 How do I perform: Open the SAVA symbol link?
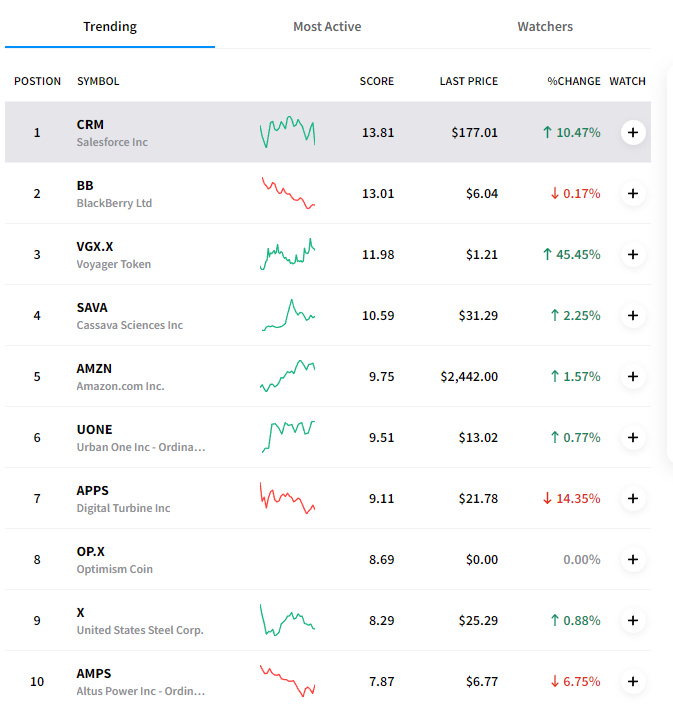92,308
